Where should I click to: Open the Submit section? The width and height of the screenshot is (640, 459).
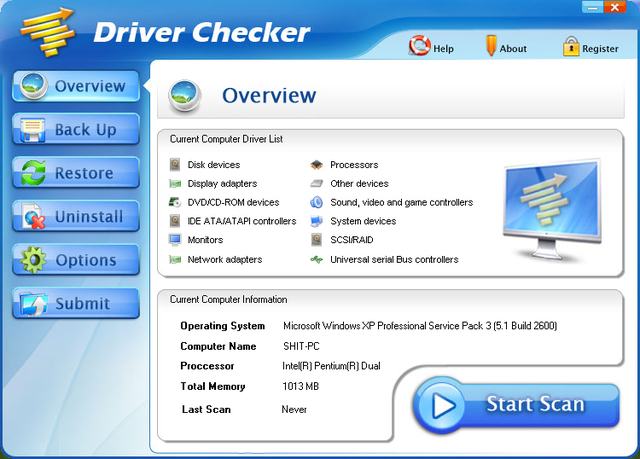76,304
